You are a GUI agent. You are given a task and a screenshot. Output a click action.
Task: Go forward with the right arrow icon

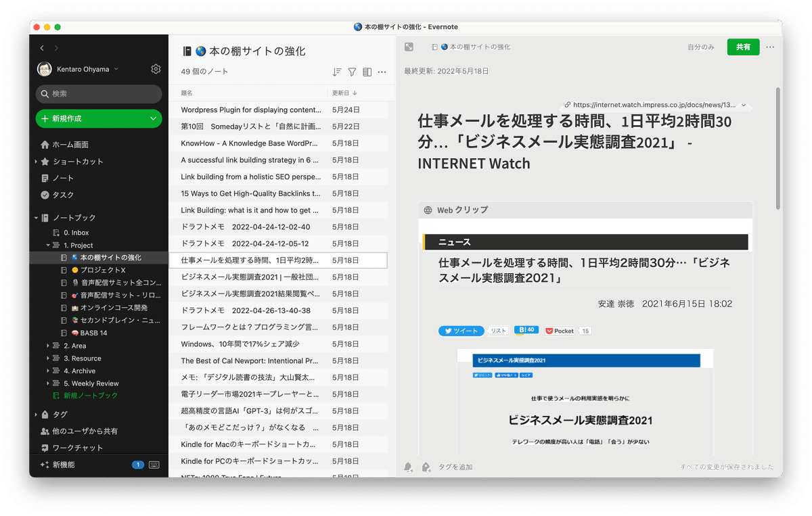pos(56,48)
